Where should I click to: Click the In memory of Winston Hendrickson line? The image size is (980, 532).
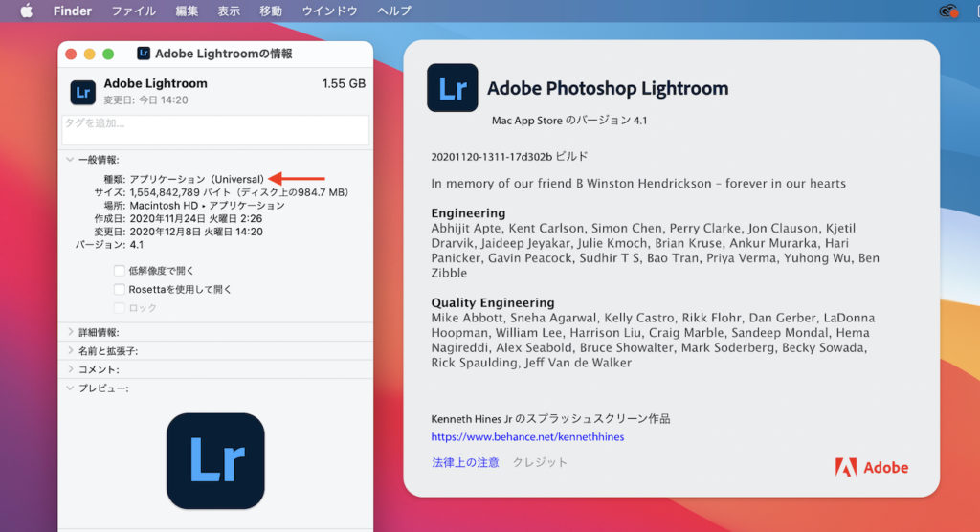point(638,184)
